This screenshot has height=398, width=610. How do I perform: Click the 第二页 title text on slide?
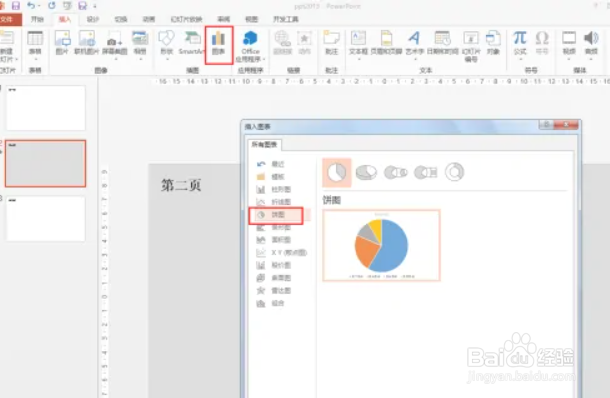tap(181, 185)
